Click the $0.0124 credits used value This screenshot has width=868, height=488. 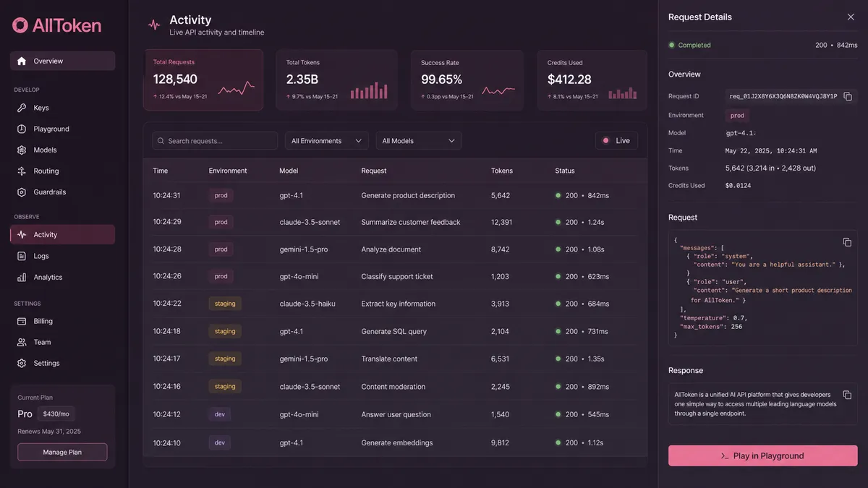point(739,186)
